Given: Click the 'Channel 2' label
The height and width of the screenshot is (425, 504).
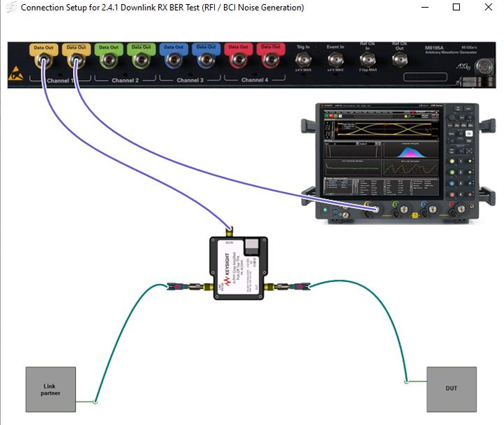Looking at the screenshot, I should pyautogui.click(x=125, y=81).
